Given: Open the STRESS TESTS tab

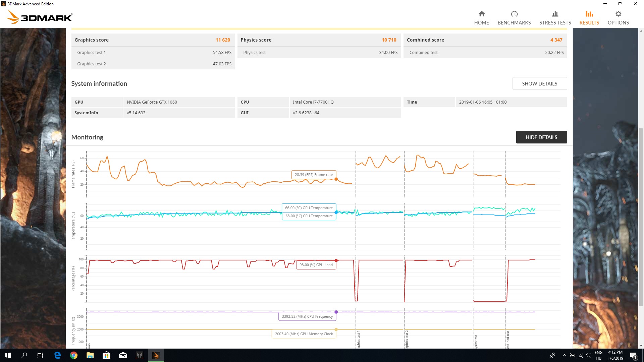Looking at the screenshot, I should click(x=555, y=18).
